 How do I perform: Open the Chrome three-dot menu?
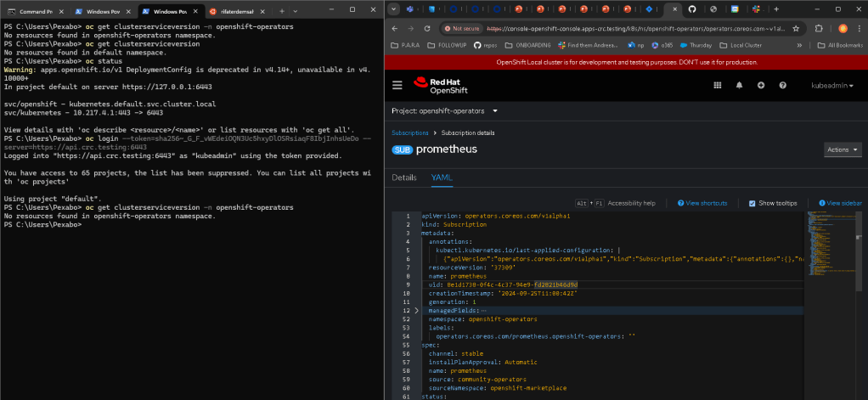tap(860, 28)
